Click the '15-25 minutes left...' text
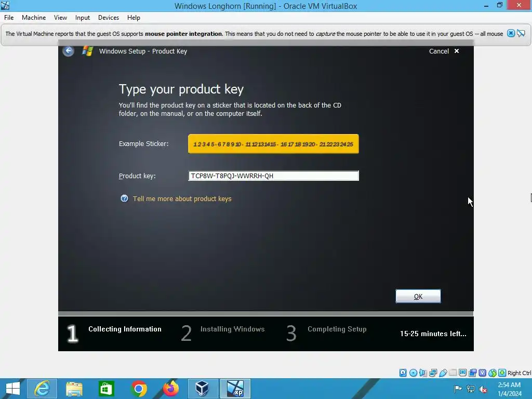Image resolution: width=532 pixels, height=399 pixels. (433, 334)
